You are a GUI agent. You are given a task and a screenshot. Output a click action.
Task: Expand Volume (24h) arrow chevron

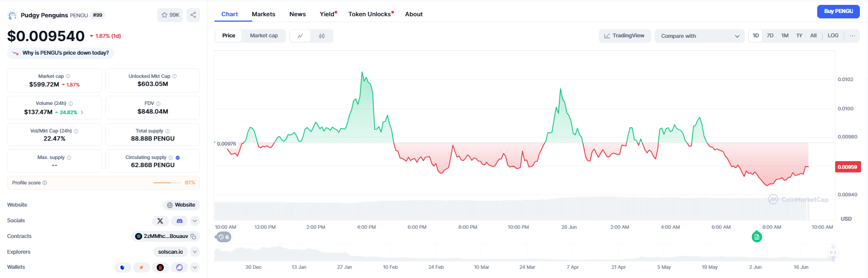click(x=82, y=112)
